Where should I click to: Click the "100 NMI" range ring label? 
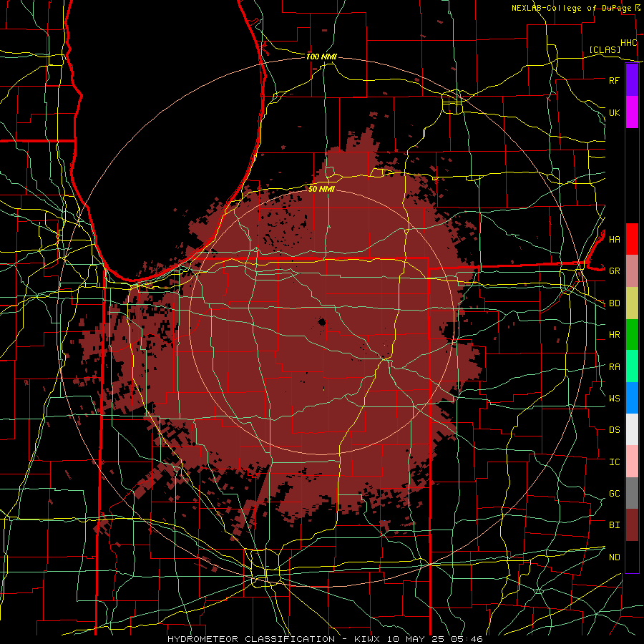click(321, 57)
